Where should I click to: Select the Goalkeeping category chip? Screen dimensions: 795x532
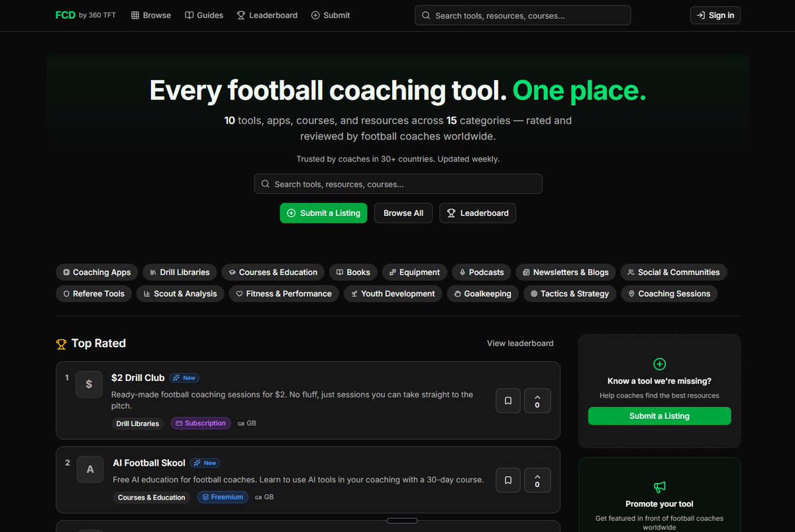click(x=483, y=293)
